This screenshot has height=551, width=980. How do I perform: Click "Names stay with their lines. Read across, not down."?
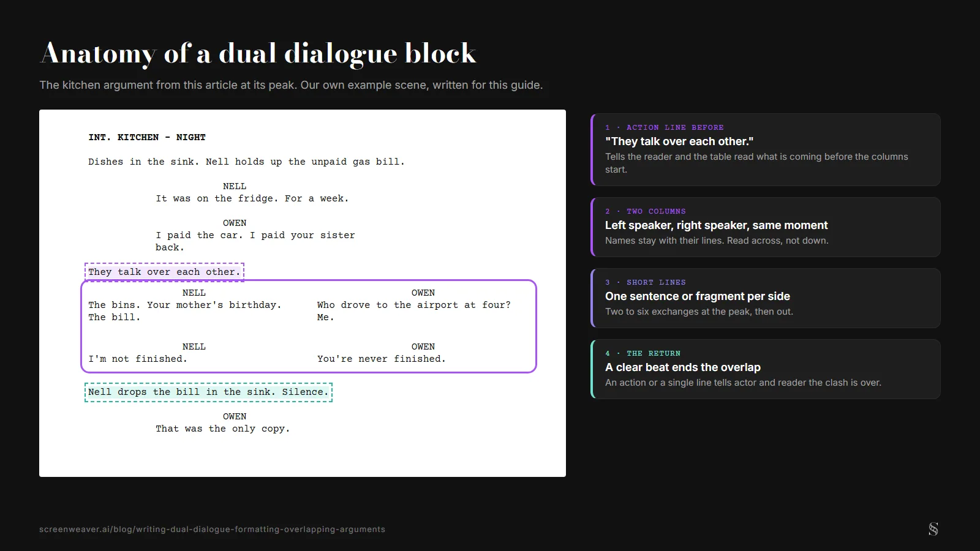click(x=717, y=241)
